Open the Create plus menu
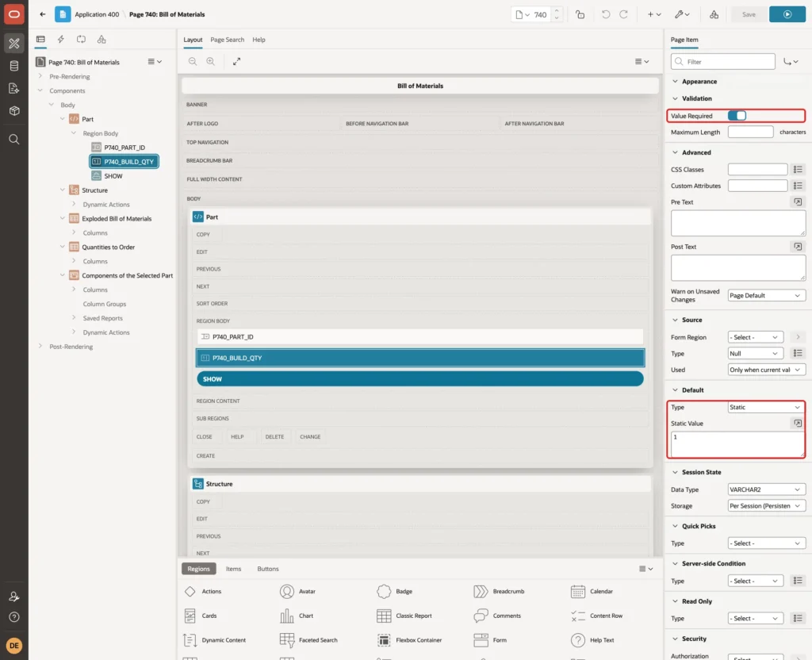This screenshot has height=660, width=812. (x=654, y=14)
